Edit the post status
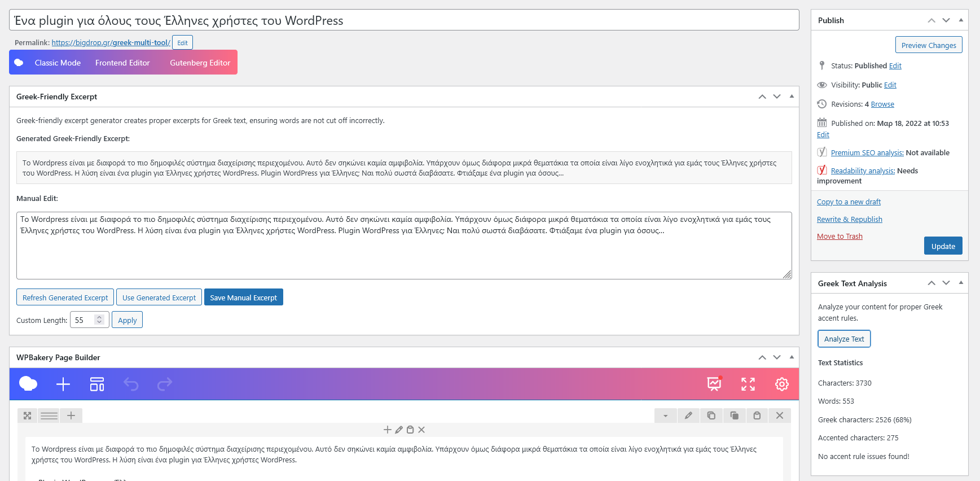This screenshot has height=481, width=980. click(x=895, y=65)
